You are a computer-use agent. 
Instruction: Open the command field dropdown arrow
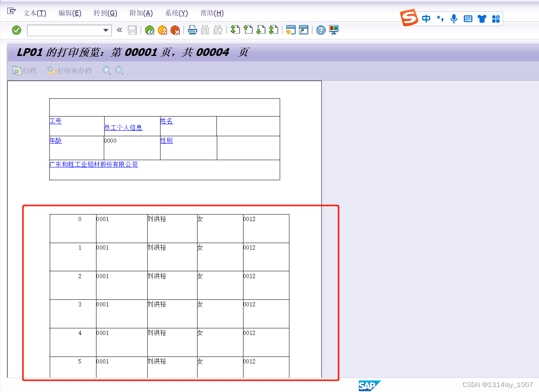point(106,30)
